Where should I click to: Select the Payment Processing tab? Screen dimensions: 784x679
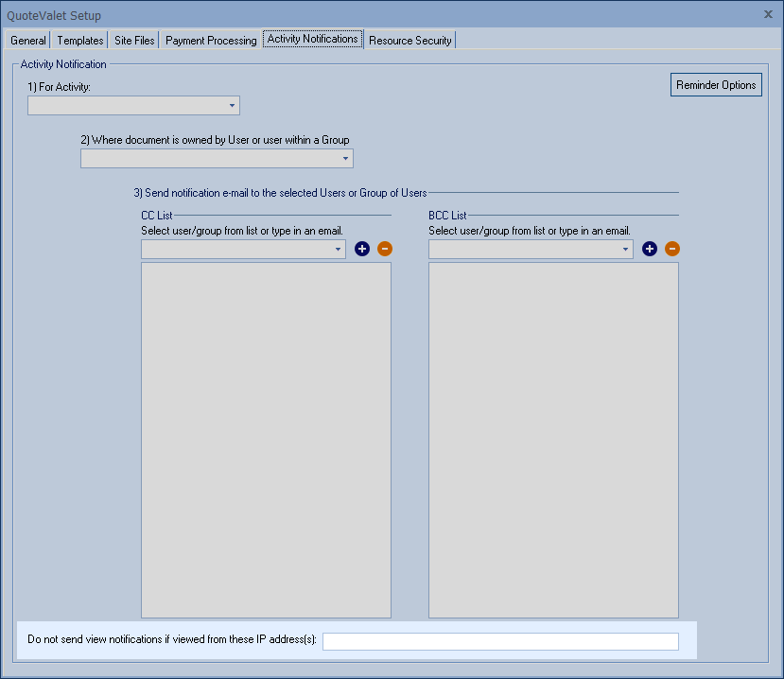click(211, 40)
